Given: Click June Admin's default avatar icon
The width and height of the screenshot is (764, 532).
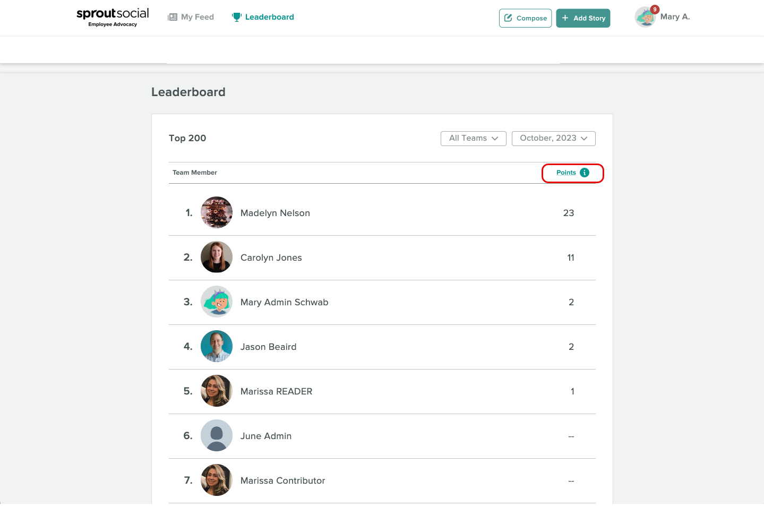Looking at the screenshot, I should (217, 435).
